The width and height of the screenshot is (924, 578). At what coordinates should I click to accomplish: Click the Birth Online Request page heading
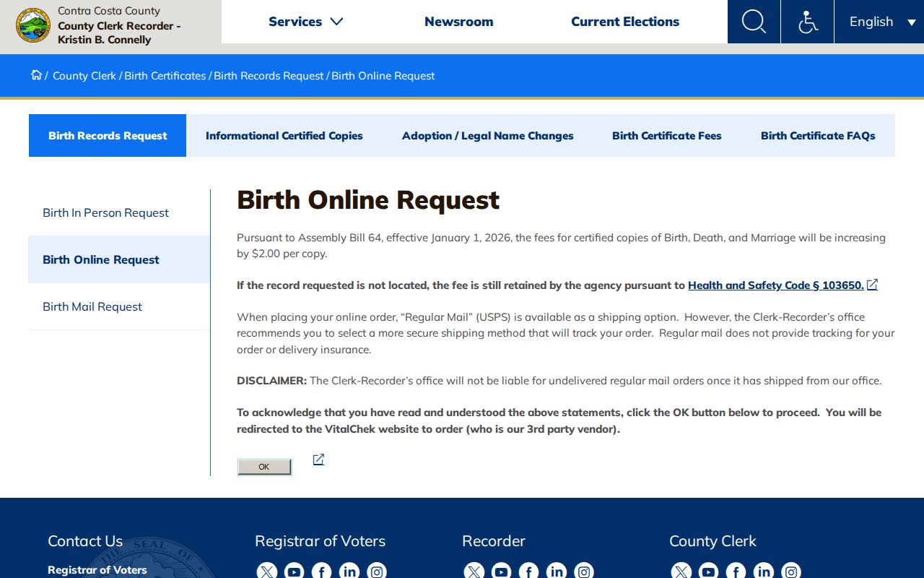tap(368, 200)
